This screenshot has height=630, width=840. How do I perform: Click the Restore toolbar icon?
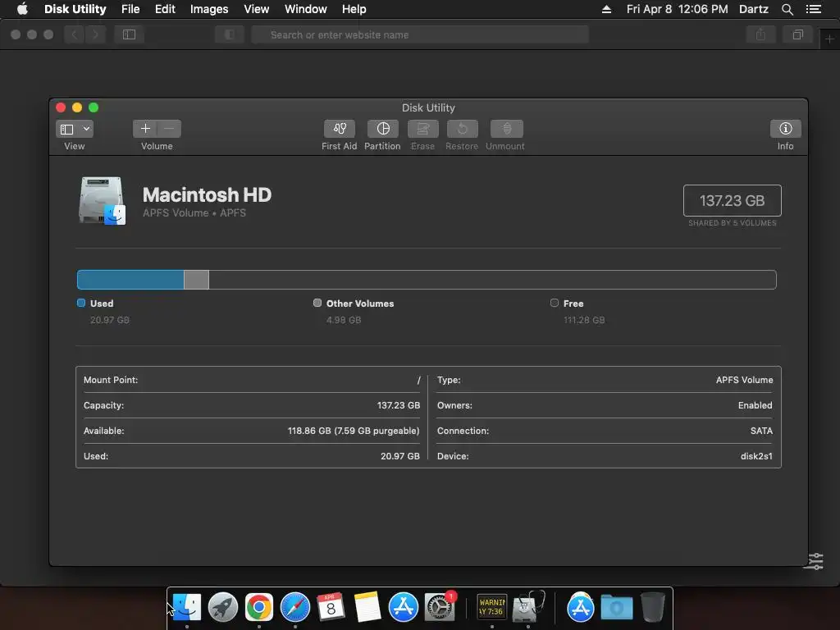coord(462,129)
